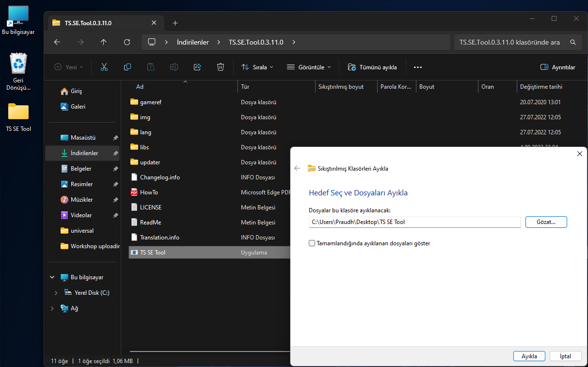The height and width of the screenshot is (367, 588).
Task: Click the Cut scissors icon in toolbar
Action: coord(104,67)
